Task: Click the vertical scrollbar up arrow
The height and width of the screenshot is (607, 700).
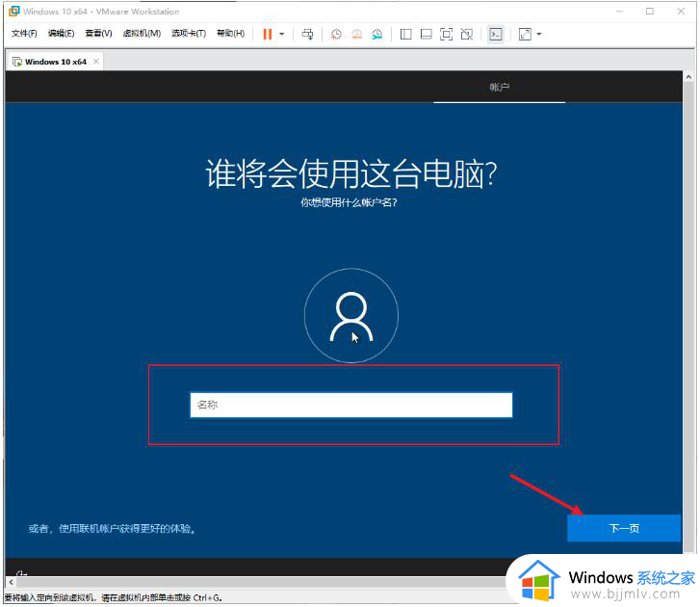Action: [x=688, y=77]
